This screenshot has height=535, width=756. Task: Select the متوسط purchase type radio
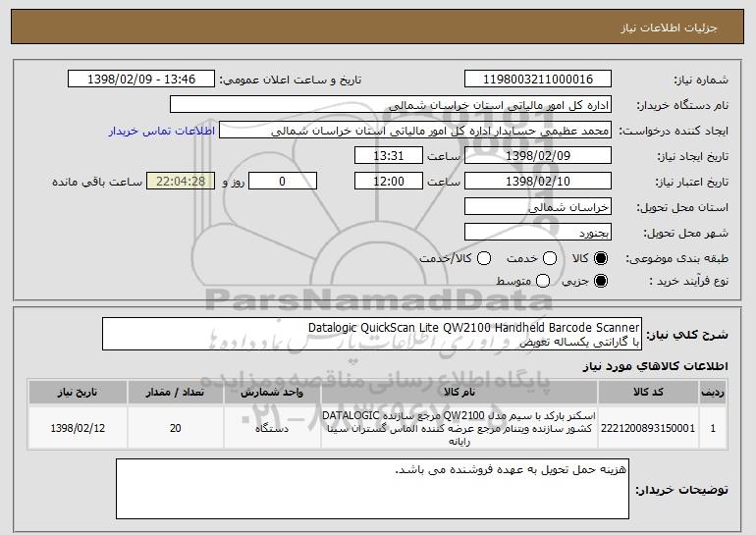(x=543, y=281)
